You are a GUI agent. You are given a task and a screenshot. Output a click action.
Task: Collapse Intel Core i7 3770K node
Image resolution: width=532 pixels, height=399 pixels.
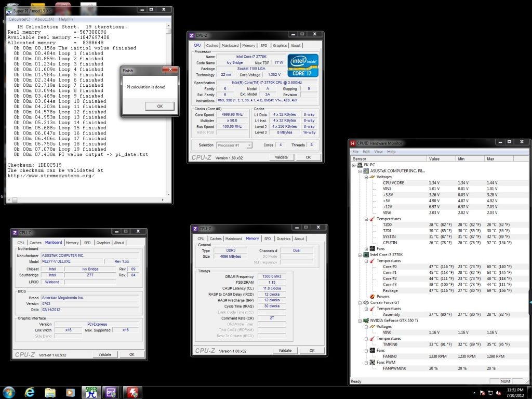[x=360, y=255]
